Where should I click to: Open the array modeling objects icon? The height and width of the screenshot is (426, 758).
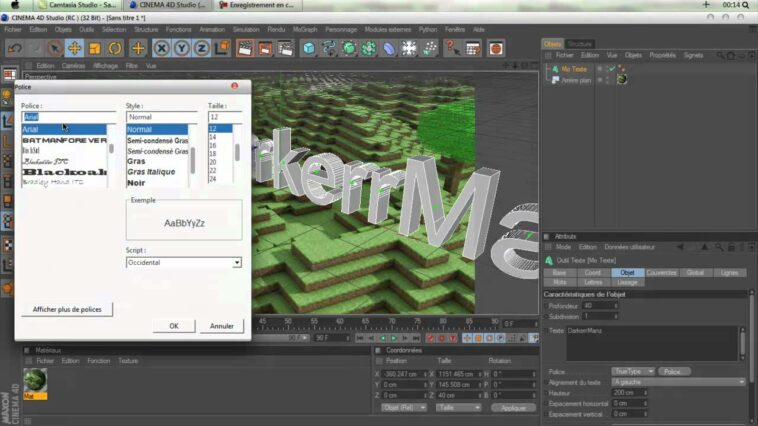[369, 48]
